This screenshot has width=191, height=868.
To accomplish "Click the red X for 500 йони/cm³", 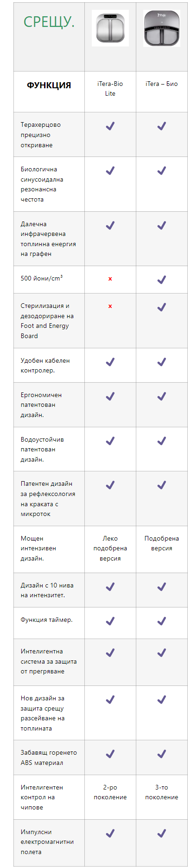I will coord(110,279).
